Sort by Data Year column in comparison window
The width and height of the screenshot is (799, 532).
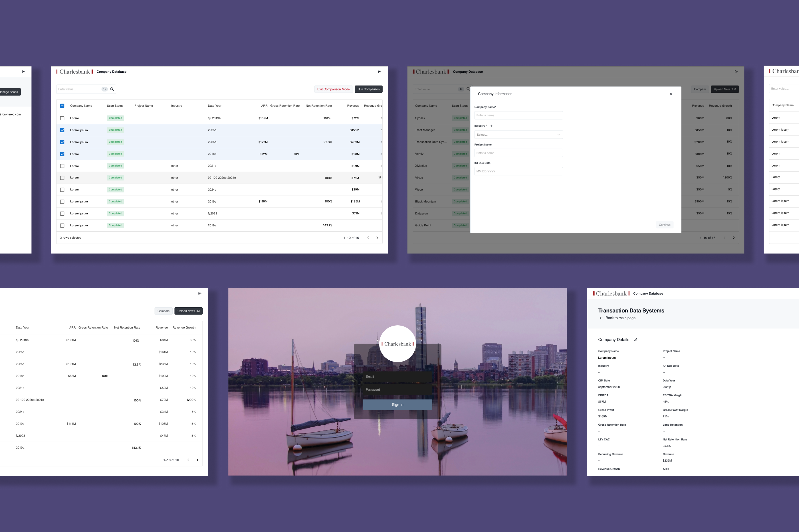tap(214, 106)
